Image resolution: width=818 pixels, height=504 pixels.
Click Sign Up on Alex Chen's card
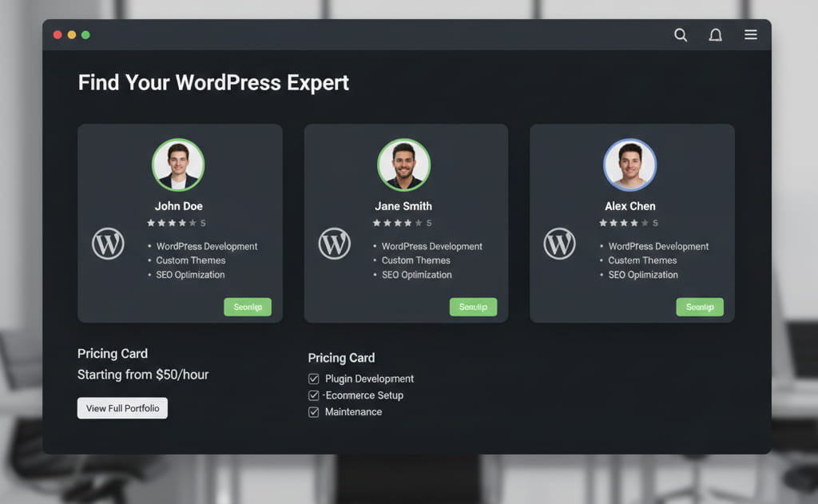tap(699, 307)
